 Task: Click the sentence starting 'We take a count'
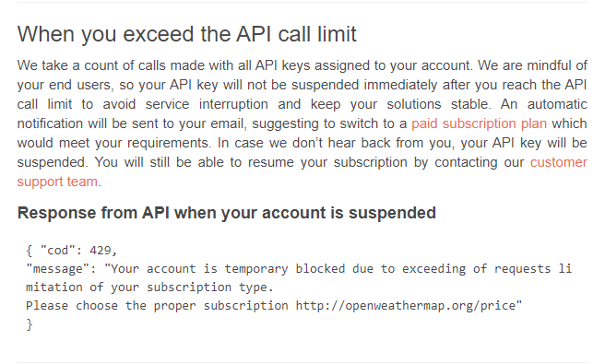(245, 65)
